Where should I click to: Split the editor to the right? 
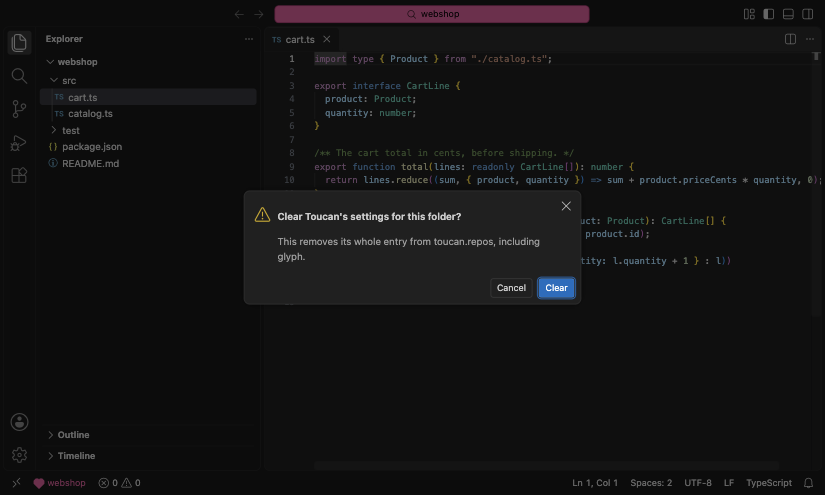(790, 39)
